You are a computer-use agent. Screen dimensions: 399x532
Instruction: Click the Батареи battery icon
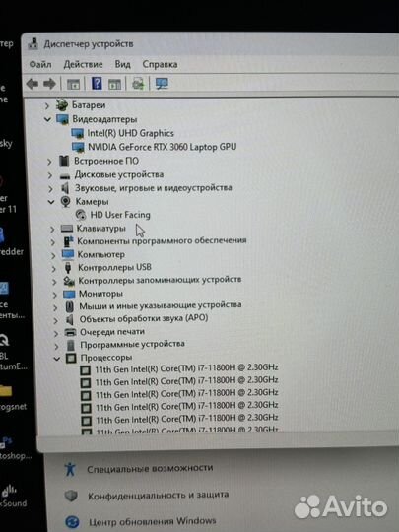tap(62, 105)
